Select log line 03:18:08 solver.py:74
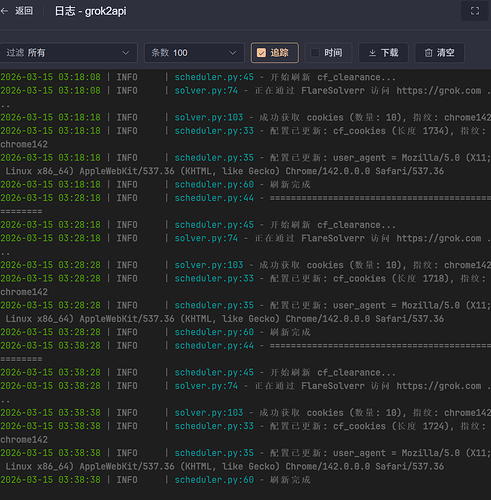The height and width of the screenshot is (500, 491). tap(245, 97)
